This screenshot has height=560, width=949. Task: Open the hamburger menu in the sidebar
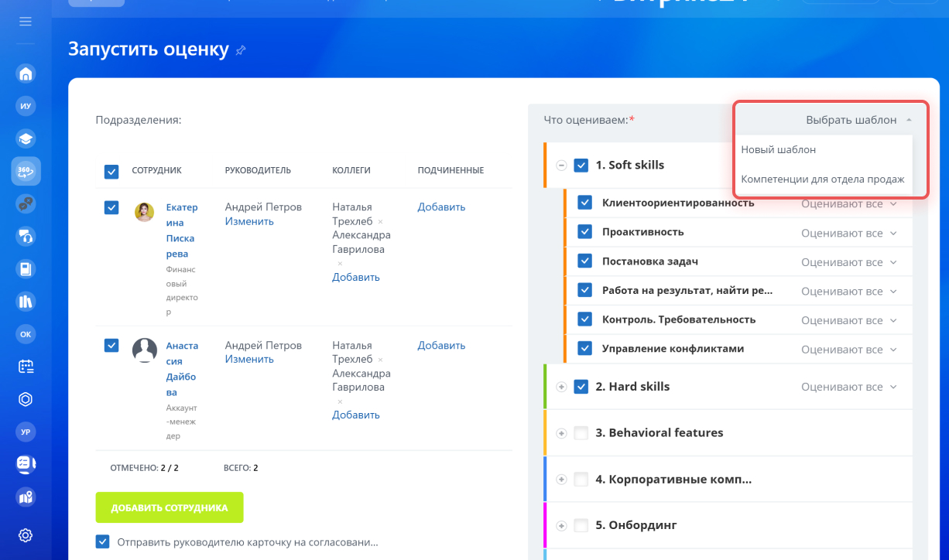coord(26,22)
